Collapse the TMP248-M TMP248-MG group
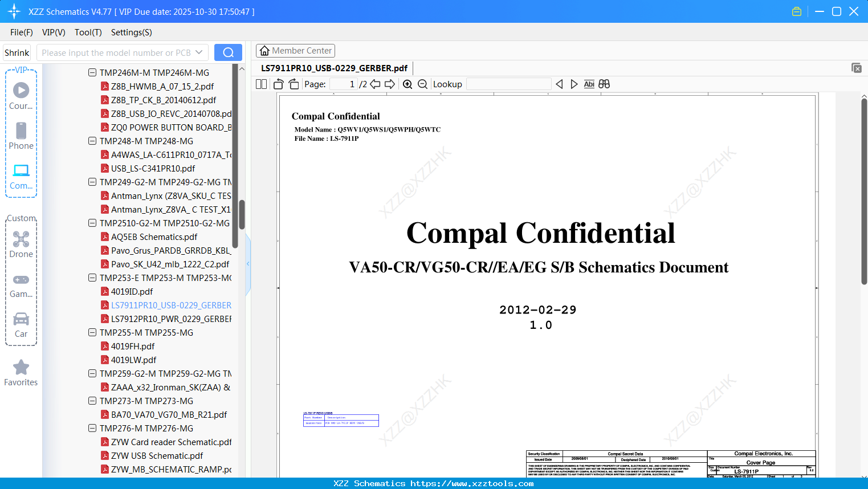Viewport: 868px width, 489px height. 92,141
